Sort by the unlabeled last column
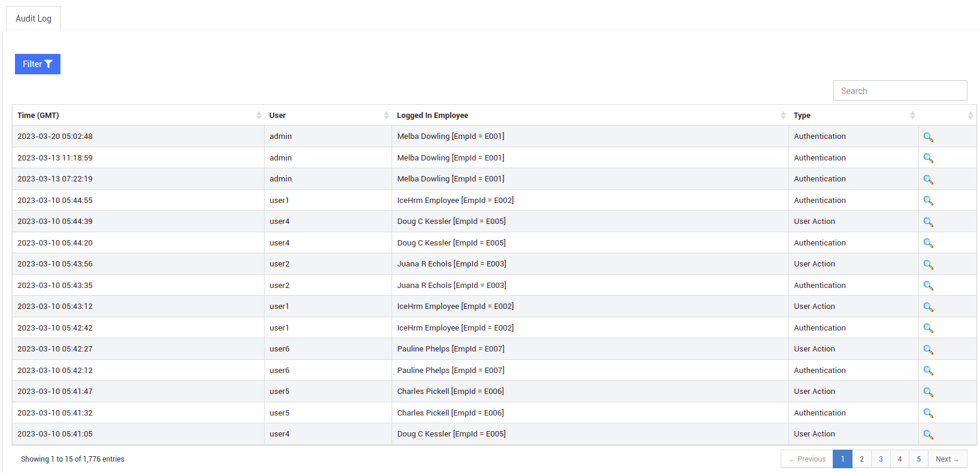The image size is (980, 473). click(x=948, y=116)
